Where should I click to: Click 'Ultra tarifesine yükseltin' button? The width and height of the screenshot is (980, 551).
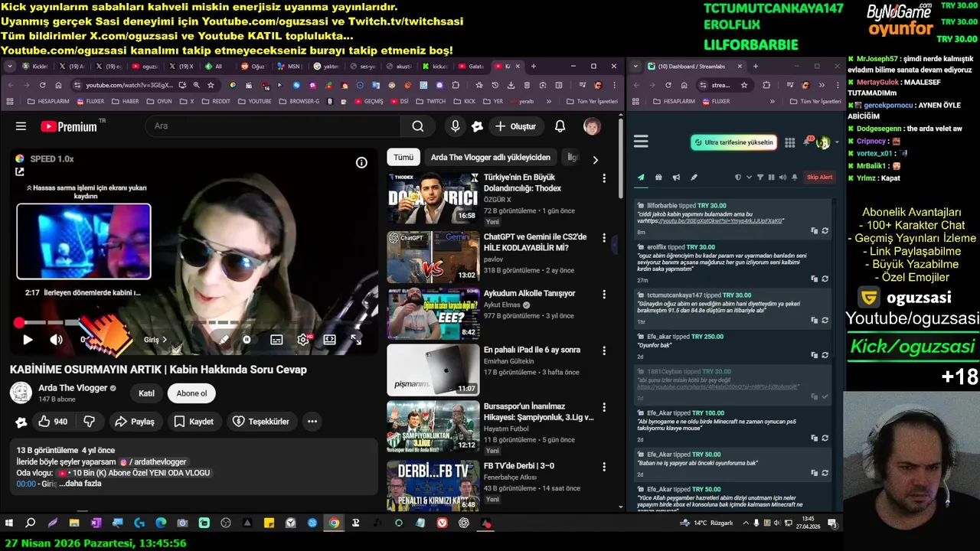(733, 142)
